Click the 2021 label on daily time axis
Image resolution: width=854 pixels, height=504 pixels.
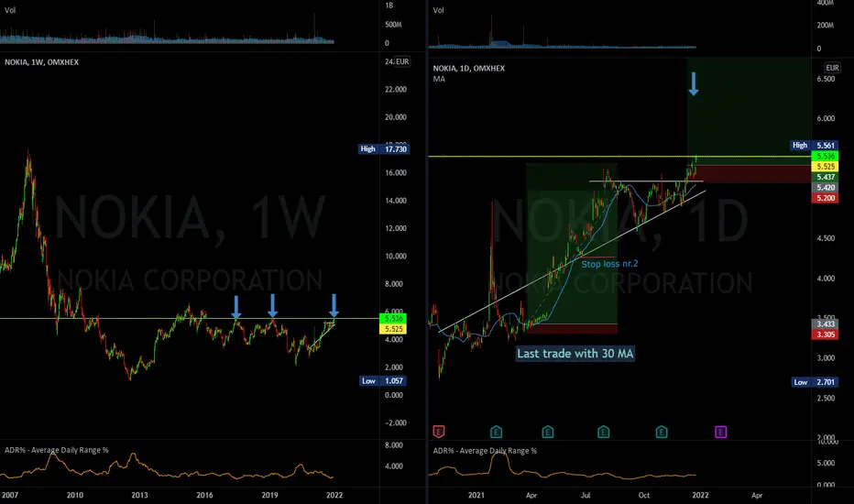pos(476,495)
